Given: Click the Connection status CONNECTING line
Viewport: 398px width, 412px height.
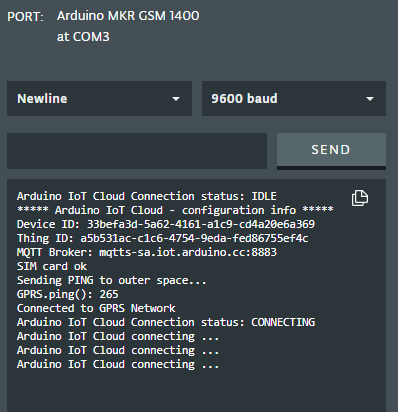Looking at the screenshot, I should 166,322.
